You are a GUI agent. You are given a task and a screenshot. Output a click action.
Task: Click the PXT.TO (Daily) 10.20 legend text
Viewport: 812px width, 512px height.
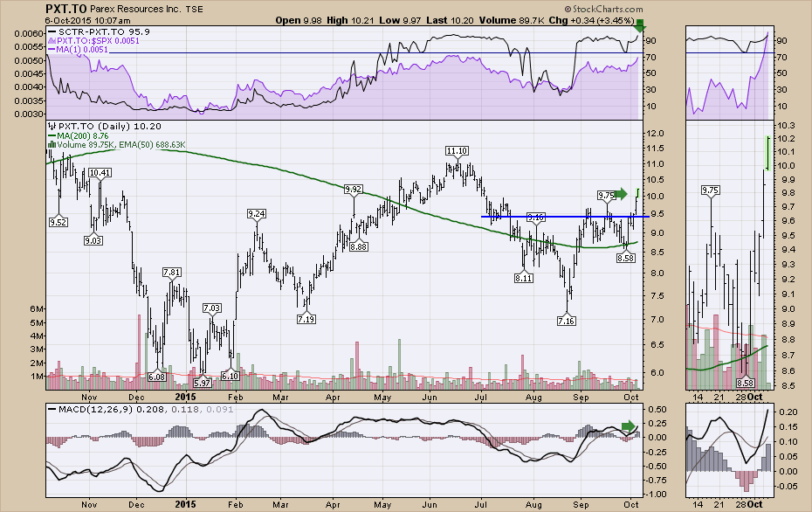click(110, 126)
